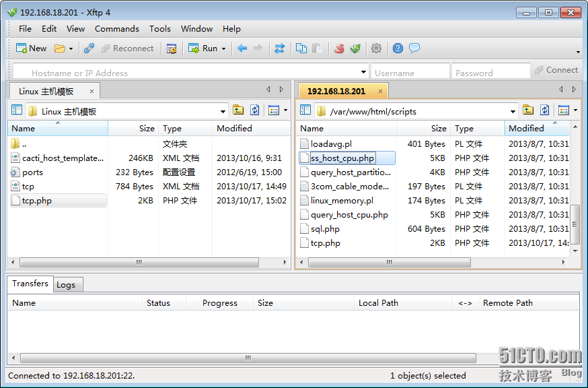Click the Password field
Viewport: 588px width, 388px height.
[490, 72]
